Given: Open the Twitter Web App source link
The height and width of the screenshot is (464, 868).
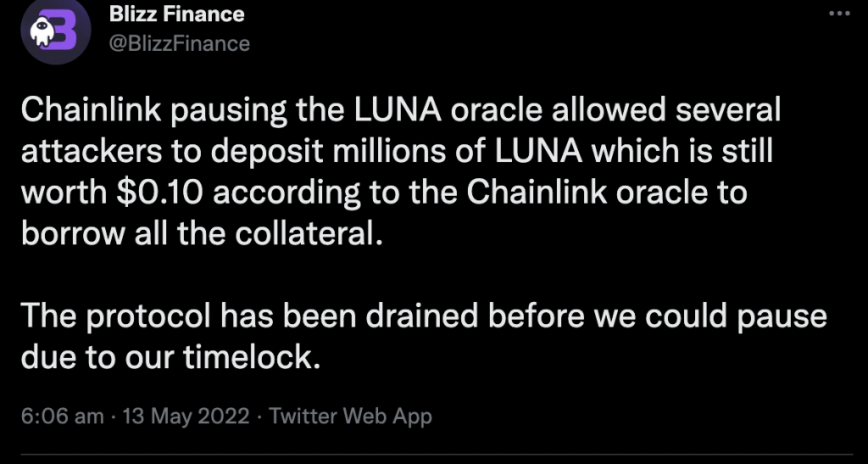Looking at the screenshot, I should coord(350,416).
